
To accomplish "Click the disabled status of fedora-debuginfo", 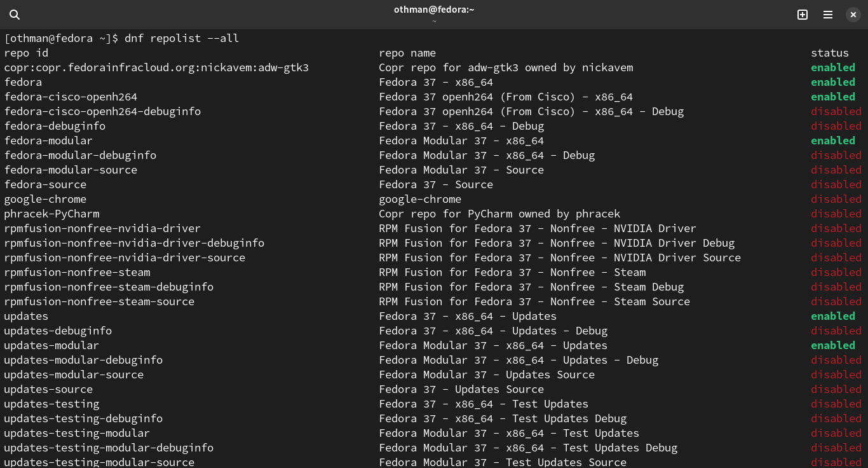I will point(836,126).
